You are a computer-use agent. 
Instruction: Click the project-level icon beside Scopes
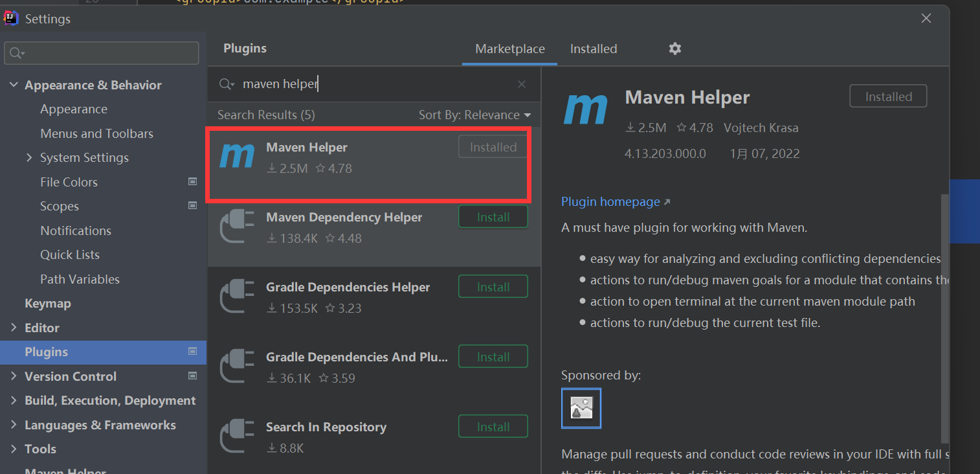(192, 206)
